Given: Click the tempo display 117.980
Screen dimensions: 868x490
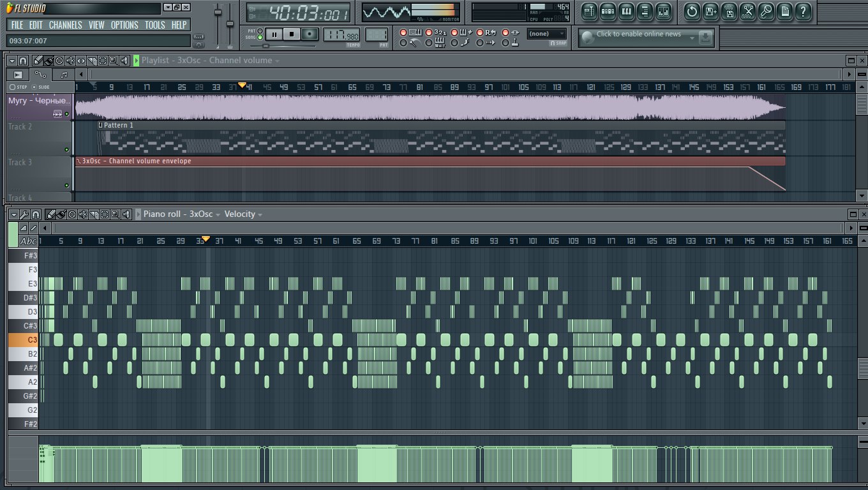Looking at the screenshot, I should coord(341,34).
